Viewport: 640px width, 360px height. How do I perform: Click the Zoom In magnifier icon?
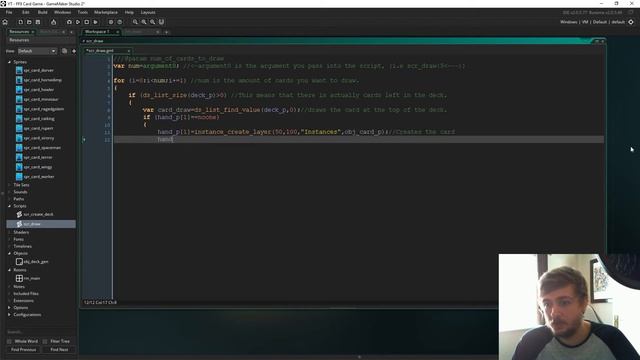click(153, 22)
